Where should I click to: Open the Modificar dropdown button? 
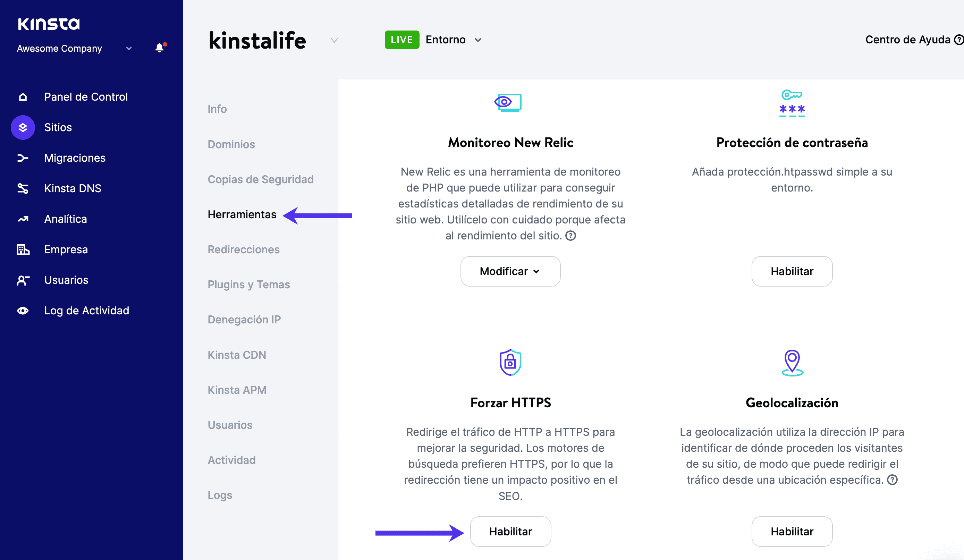coord(510,271)
